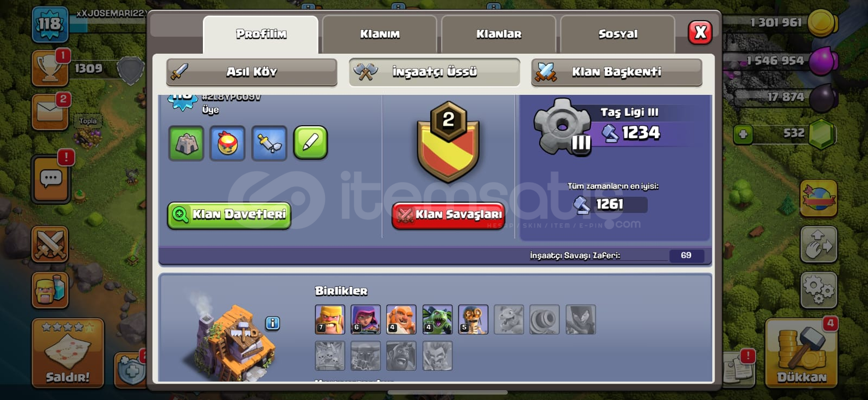Select the Klan Başkenti view
This screenshot has height=400, width=868.
pyautogui.click(x=616, y=72)
